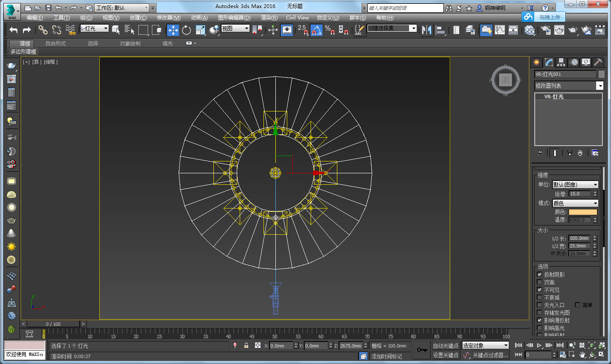Viewport: 611px width, 364px height.
Task: Click the object color swatch beside VR-灯光001
Action: click(601, 74)
